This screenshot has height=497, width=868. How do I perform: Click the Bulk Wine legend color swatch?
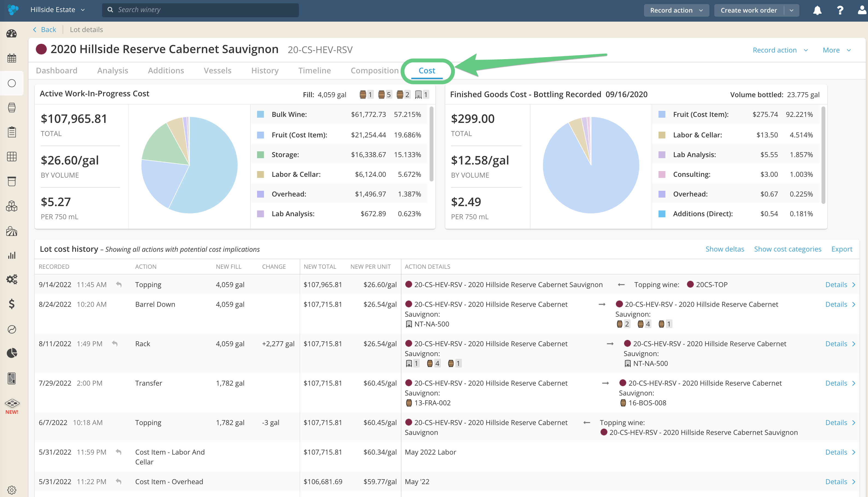click(261, 114)
